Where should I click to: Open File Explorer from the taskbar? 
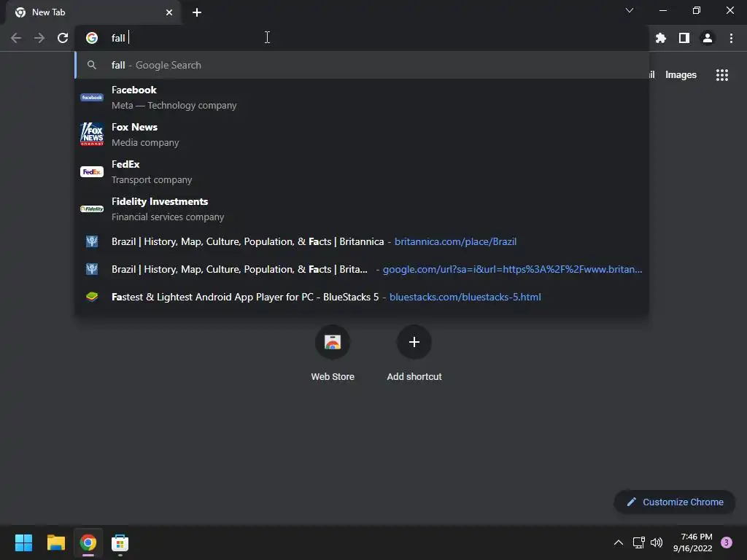tap(55, 542)
